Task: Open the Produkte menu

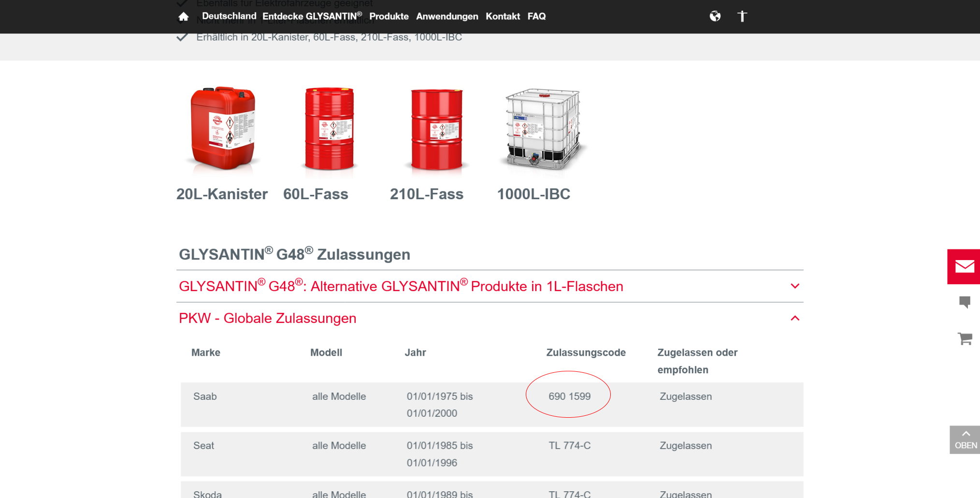Action: tap(389, 16)
